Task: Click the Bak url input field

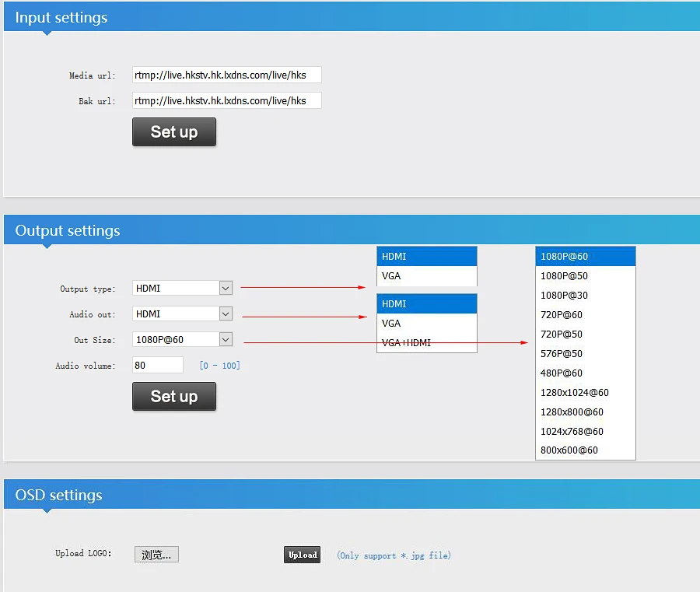Action: [x=227, y=100]
